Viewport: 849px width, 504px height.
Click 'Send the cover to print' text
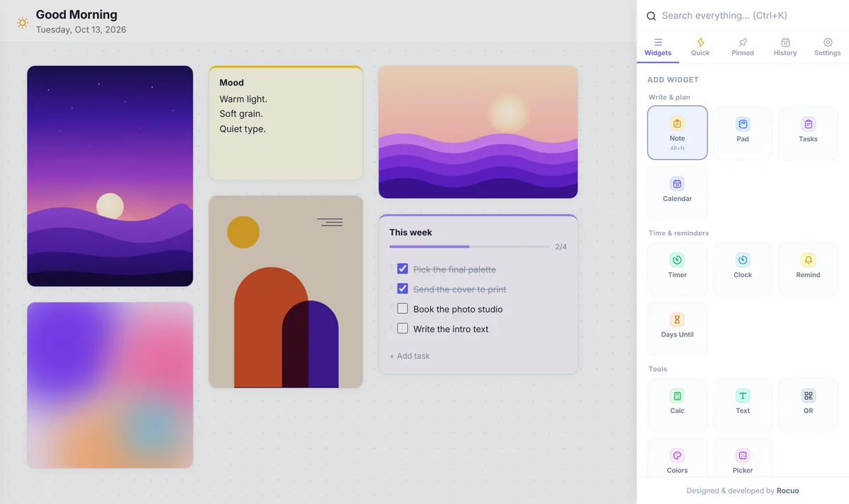pos(460,289)
